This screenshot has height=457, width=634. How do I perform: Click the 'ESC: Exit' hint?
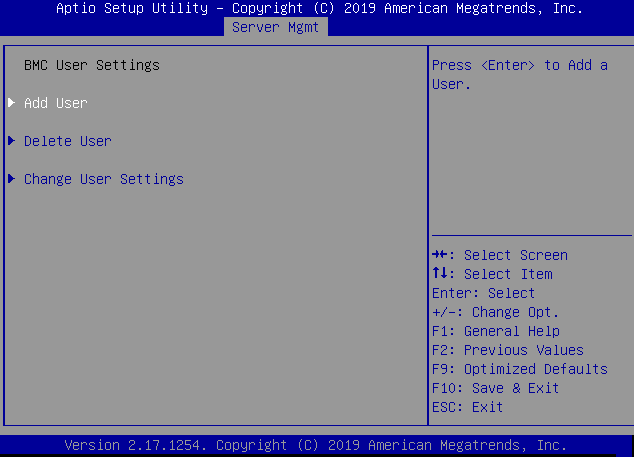pyautogui.click(x=467, y=407)
